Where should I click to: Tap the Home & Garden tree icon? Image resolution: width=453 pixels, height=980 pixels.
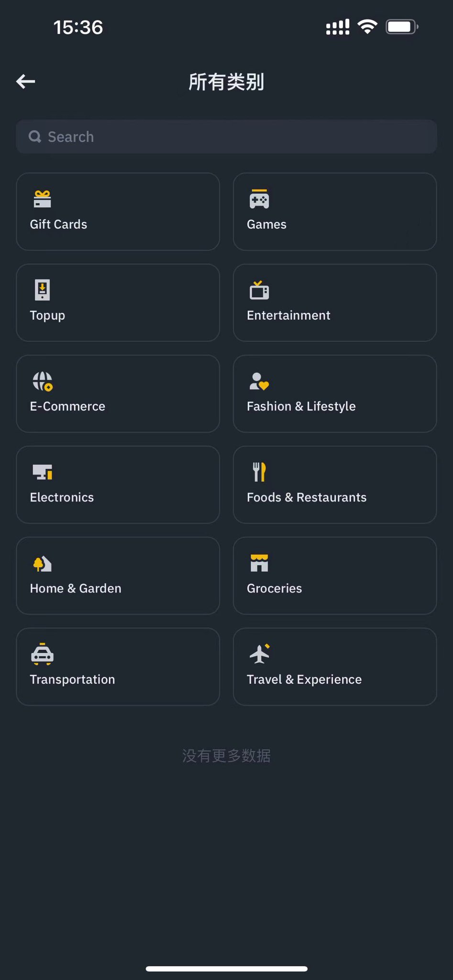click(x=43, y=564)
